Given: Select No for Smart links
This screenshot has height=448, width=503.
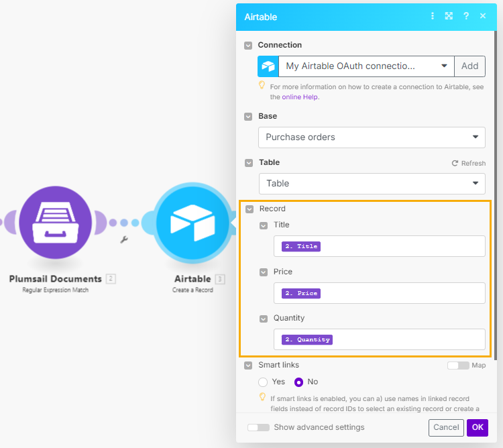Looking at the screenshot, I should click(x=298, y=382).
